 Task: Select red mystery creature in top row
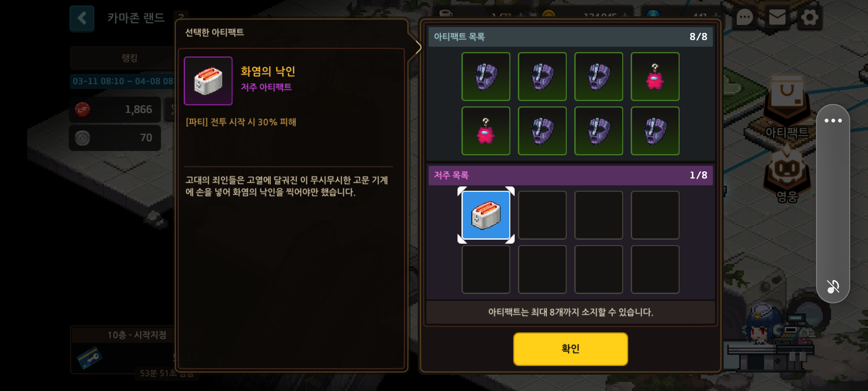[655, 76]
